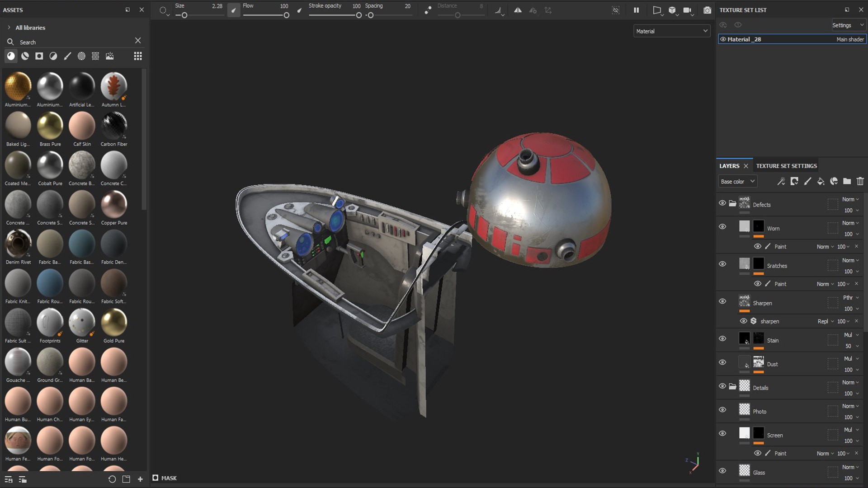Click the Paint layer icon in Worn
Viewport: 868px width, 488px height.
coord(768,246)
